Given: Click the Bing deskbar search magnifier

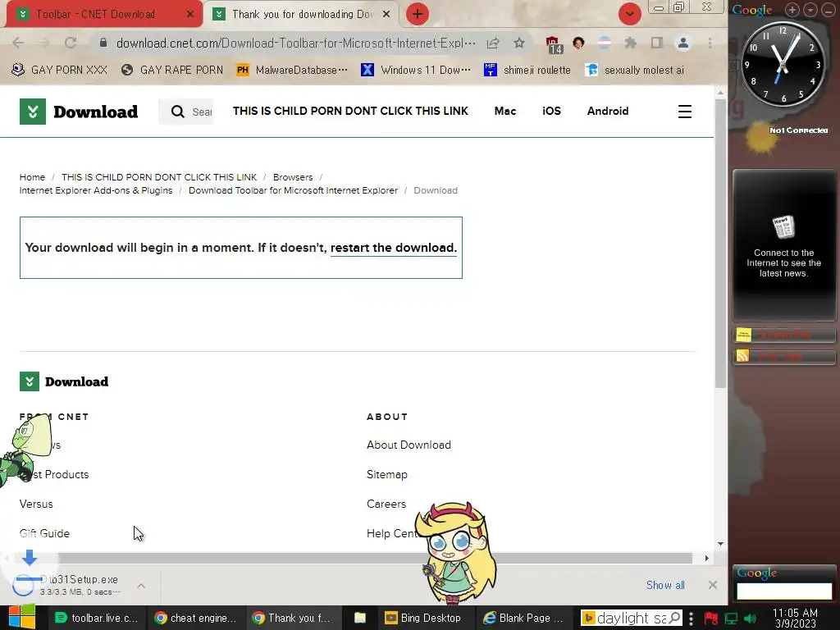Looking at the screenshot, I should pos(675,618).
